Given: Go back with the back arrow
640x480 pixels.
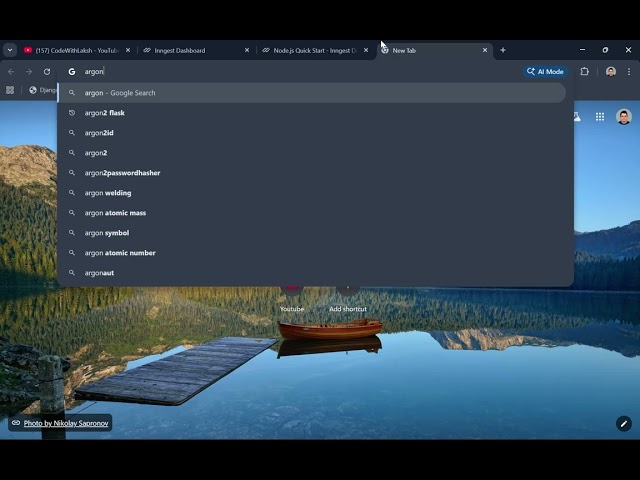Looking at the screenshot, I should 11,72.
